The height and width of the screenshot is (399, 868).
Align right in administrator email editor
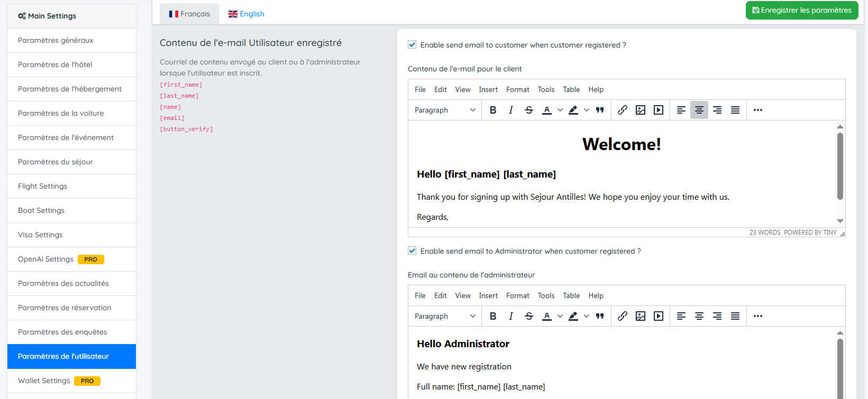pos(717,316)
